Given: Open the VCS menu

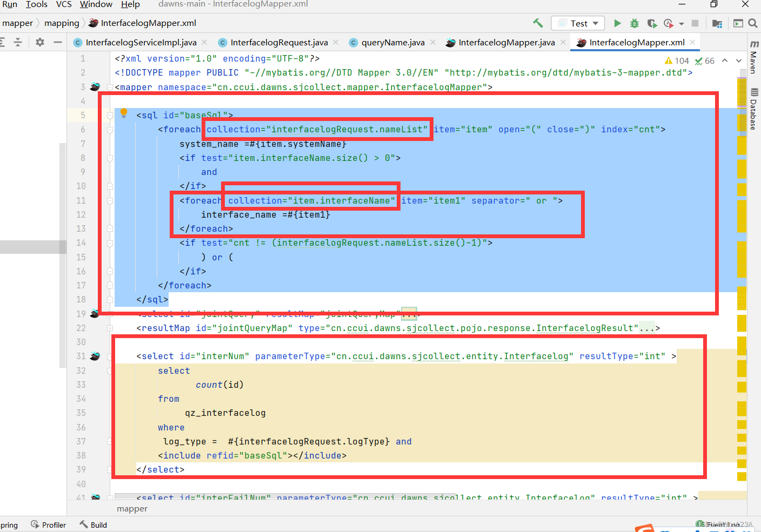Looking at the screenshot, I should pos(64,4).
